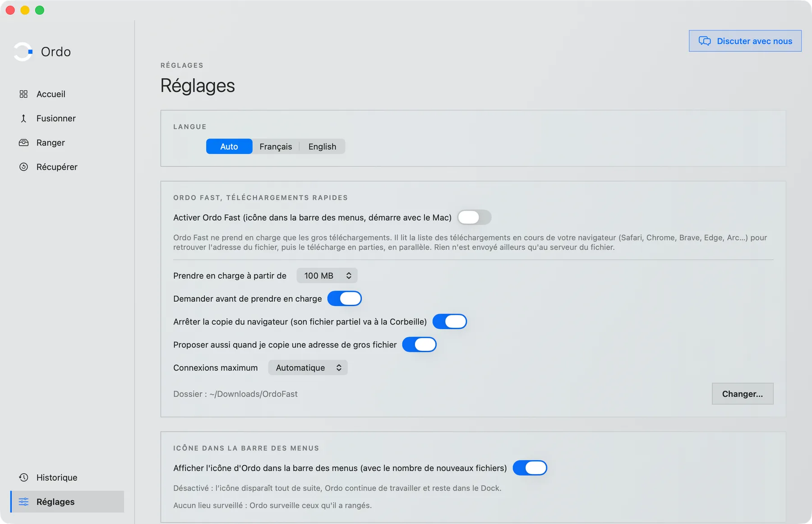Click the Réglages sliders icon

click(x=23, y=501)
